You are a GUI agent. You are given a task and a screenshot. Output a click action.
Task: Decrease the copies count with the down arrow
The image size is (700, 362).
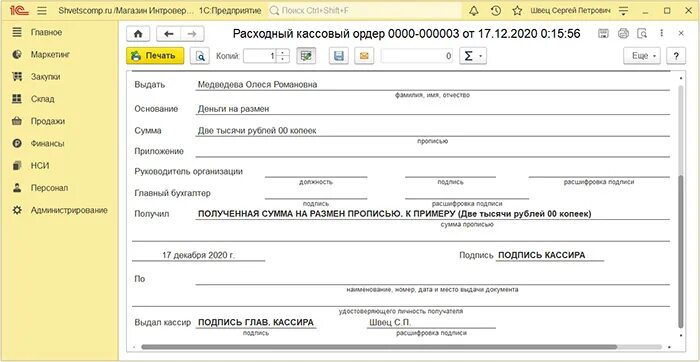283,60
